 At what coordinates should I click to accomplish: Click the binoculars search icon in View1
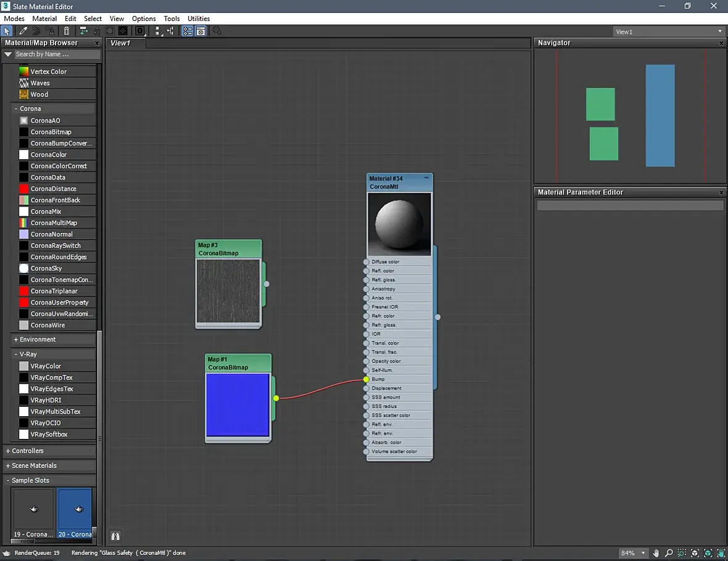(x=115, y=536)
